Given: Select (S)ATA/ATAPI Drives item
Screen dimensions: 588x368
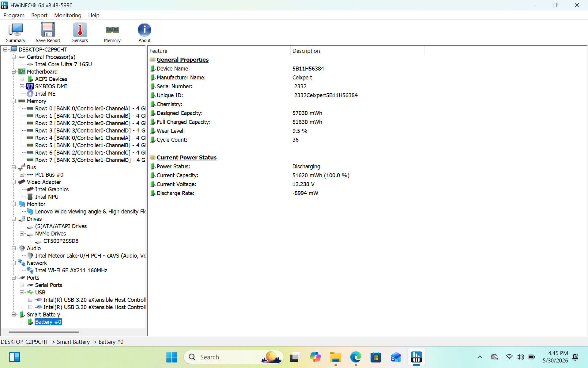Looking at the screenshot, I should pyautogui.click(x=61, y=226).
